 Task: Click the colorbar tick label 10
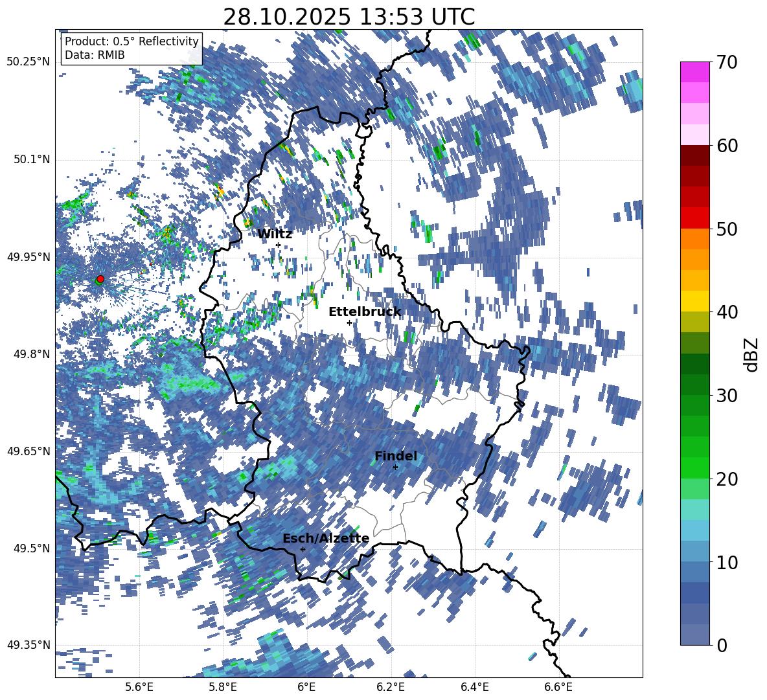[727, 562]
